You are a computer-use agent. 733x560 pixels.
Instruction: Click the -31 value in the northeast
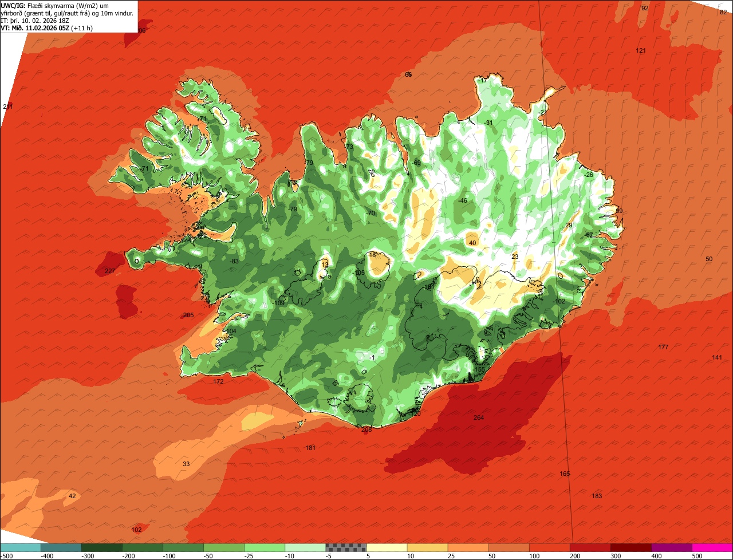(x=488, y=123)
